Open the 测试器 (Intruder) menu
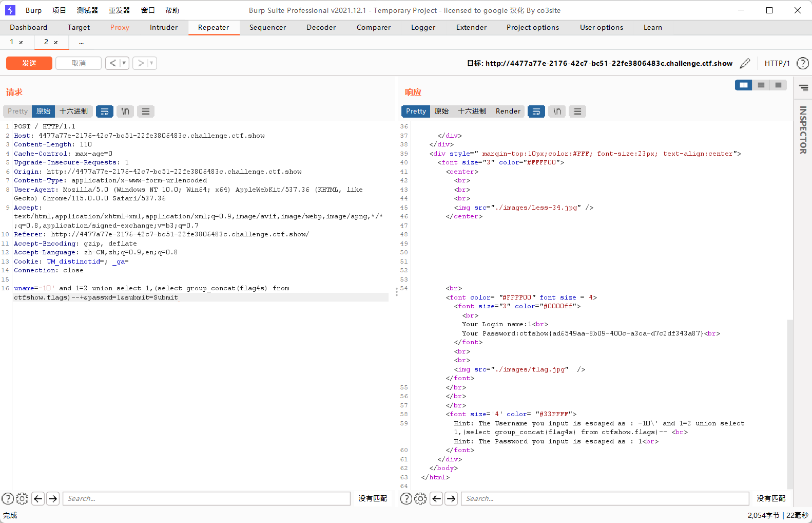Image resolution: width=812 pixels, height=523 pixels. (87, 10)
